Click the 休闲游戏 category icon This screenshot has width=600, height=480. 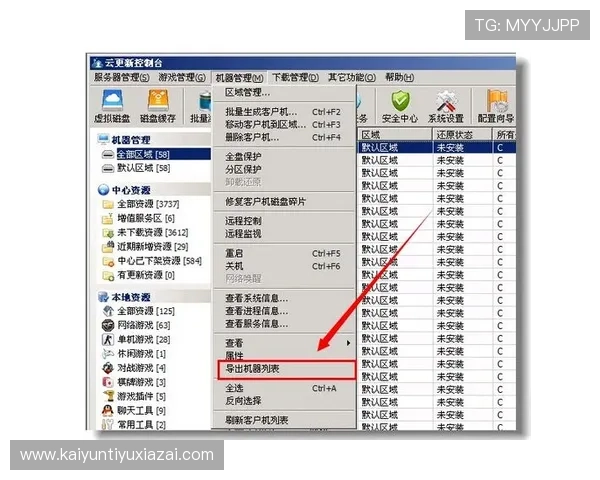click(x=108, y=354)
